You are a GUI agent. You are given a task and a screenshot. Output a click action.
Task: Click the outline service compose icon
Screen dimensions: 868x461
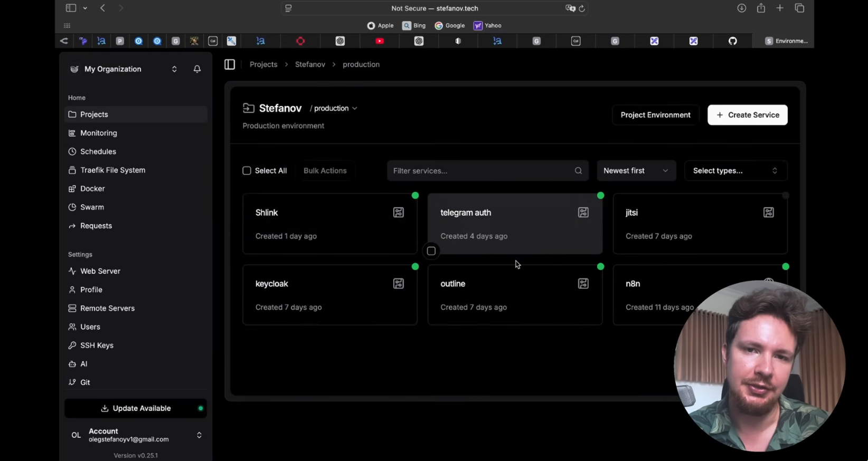coord(583,284)
